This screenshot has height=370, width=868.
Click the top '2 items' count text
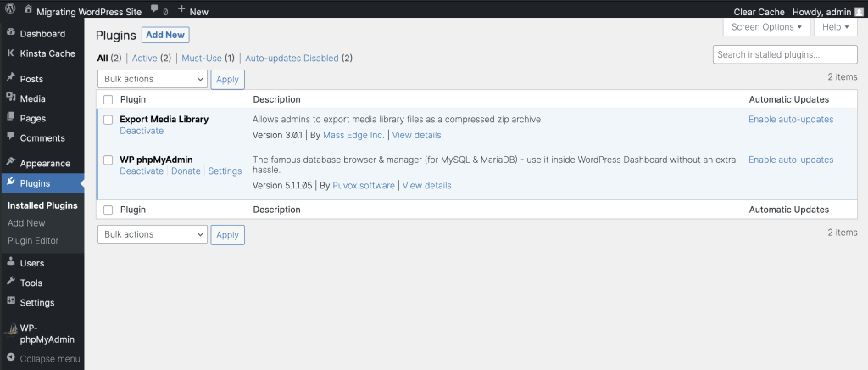(x=843, y=77)
